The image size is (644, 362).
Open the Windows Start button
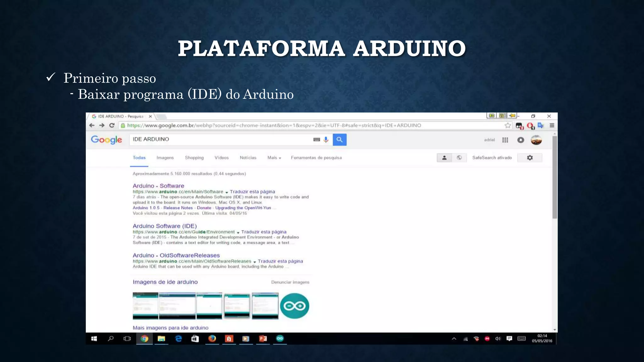[x=94, y=338]
